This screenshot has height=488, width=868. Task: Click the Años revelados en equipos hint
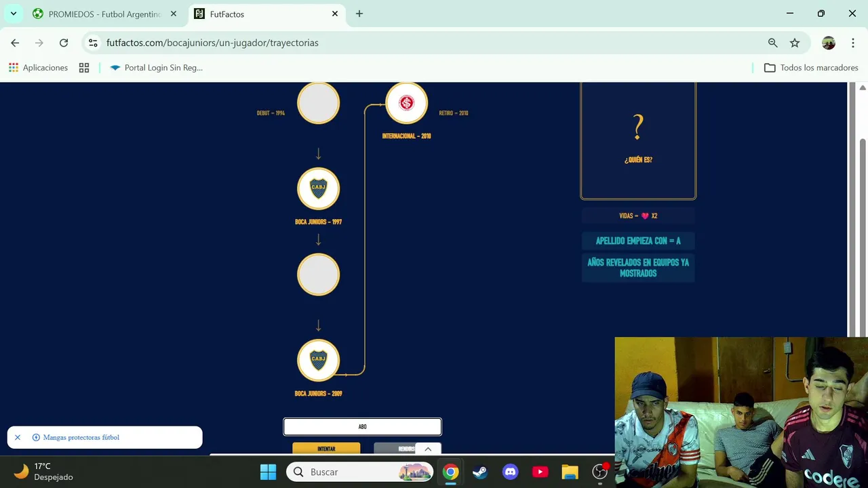pos(638,268)
